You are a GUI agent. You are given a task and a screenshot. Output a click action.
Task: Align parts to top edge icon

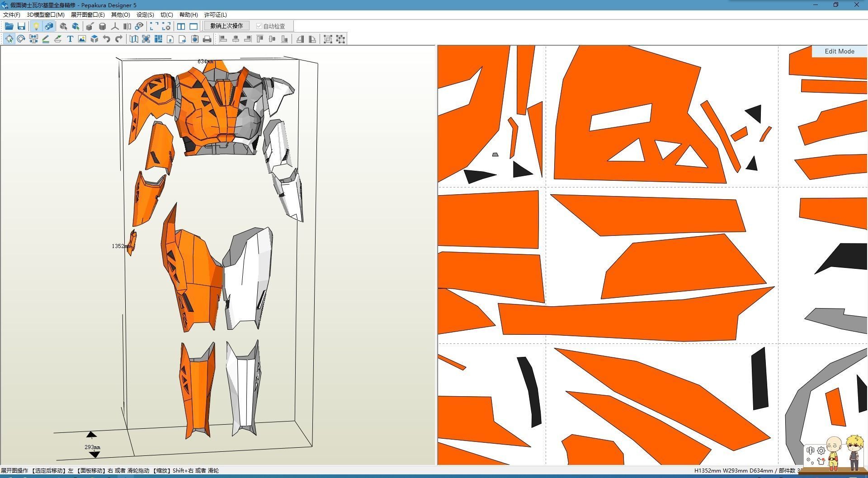tap(260, 39)
